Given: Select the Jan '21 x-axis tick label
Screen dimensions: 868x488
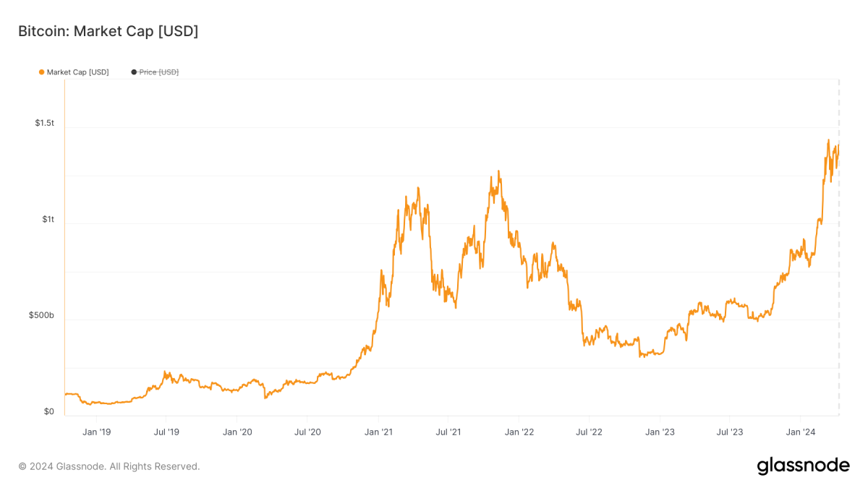Looking at the screenshot, I should (378, 432).
